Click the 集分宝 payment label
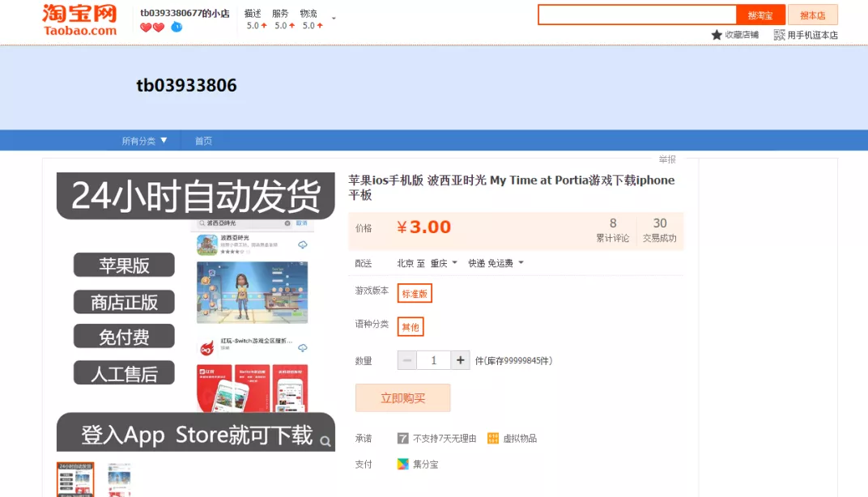 [426, 465]
